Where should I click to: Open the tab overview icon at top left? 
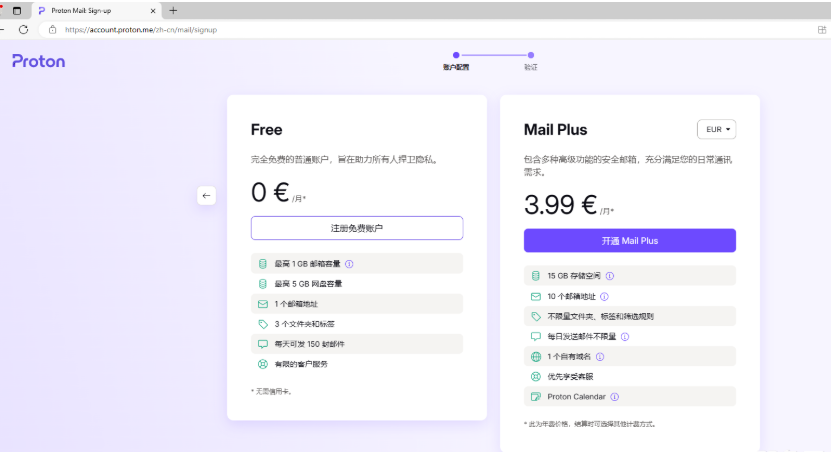[x=17, y=11]
